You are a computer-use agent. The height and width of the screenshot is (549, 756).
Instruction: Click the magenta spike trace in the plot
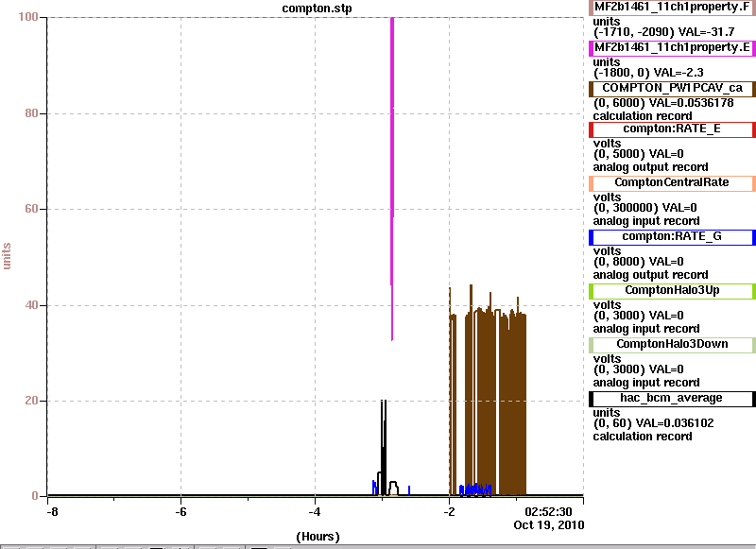[x=392, y=145]
